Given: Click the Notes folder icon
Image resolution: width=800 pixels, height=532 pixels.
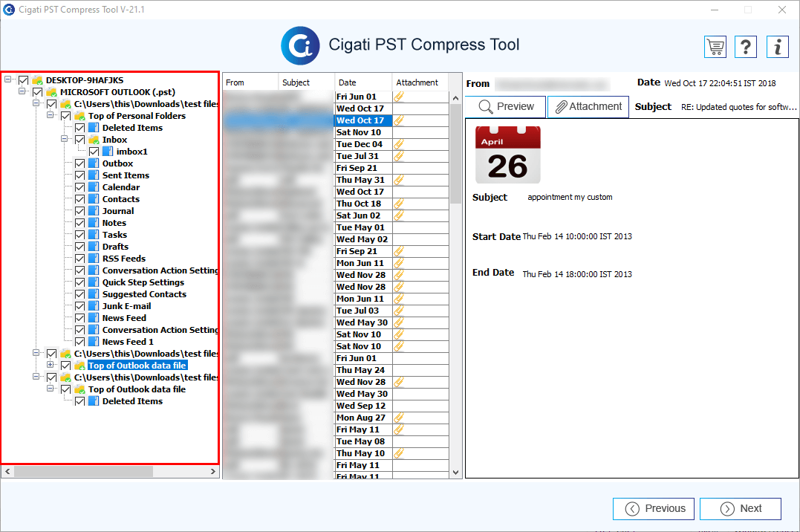Looking at the screenshot, I should click(x=94, y=223).
